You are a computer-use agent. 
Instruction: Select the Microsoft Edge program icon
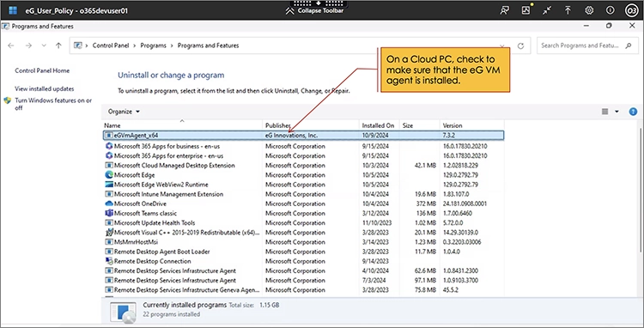(109, 175)
